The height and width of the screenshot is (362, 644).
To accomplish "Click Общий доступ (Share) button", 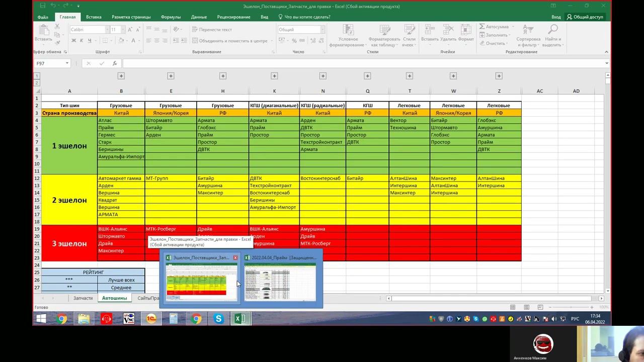I will point(585,17).
